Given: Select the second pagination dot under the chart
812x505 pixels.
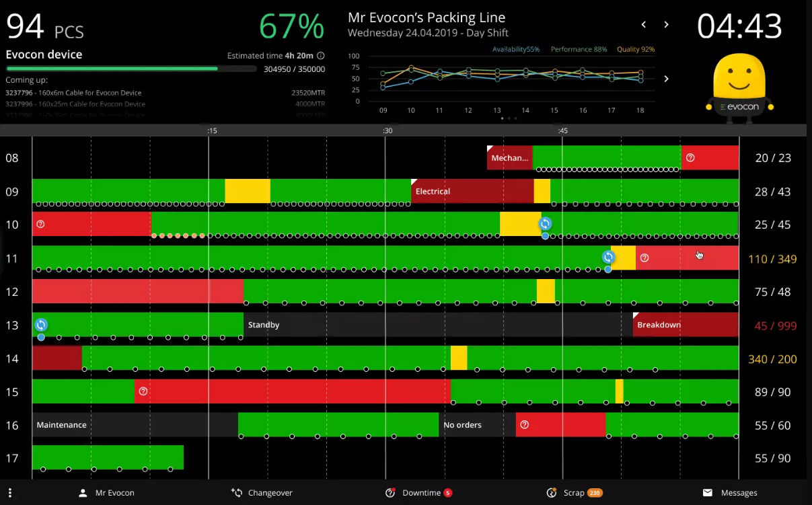Looking at the screenshot, I should pos(509,118).
